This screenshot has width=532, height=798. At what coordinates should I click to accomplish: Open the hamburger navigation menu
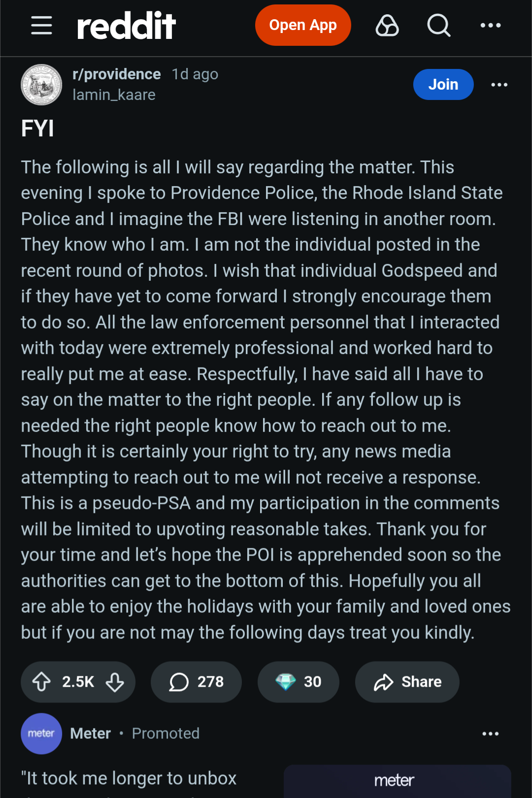(41, 25)
